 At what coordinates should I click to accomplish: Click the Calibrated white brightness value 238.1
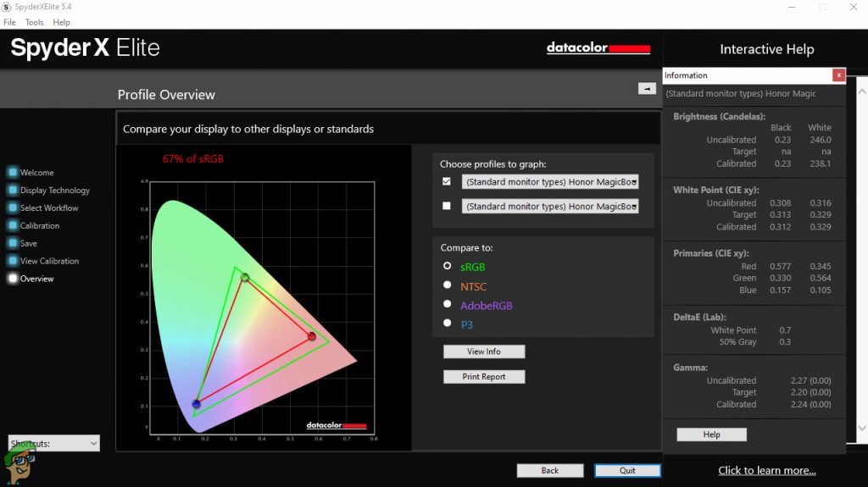(820, 163)
